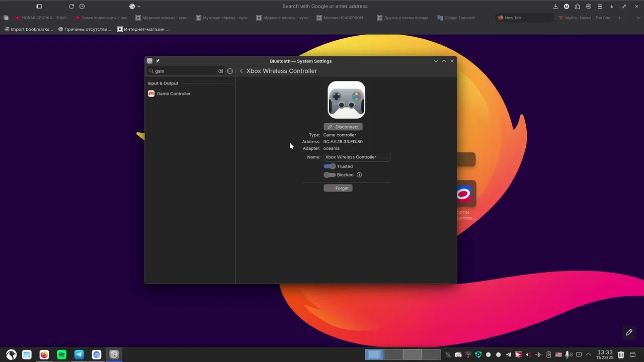The image size is (644, 362).
Task: Reload the page in the browser
Action: click(x=71, y=7)
